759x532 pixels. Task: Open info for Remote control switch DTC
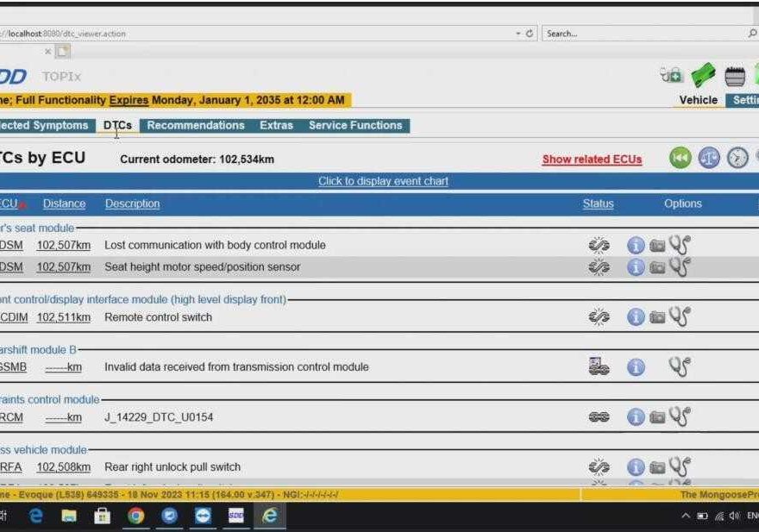coord(636,317)
